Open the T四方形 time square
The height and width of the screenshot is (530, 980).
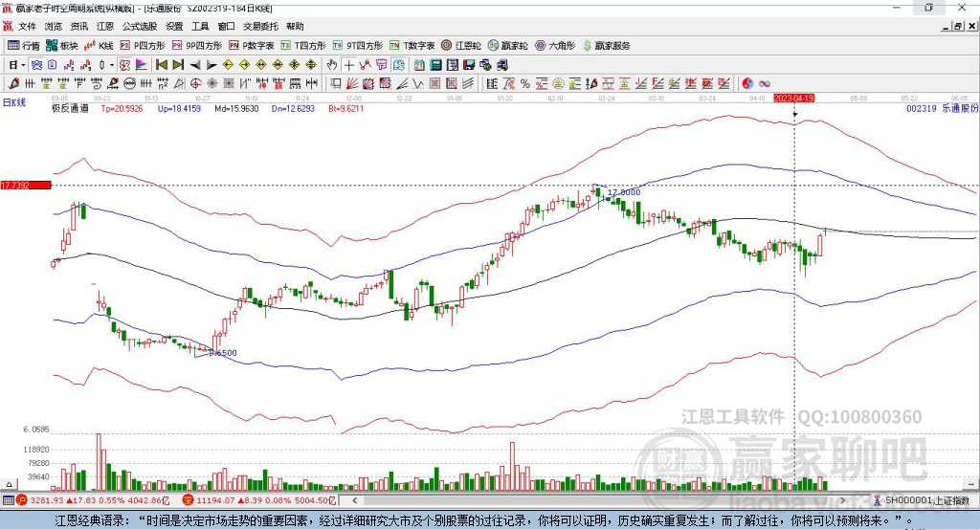303,46
